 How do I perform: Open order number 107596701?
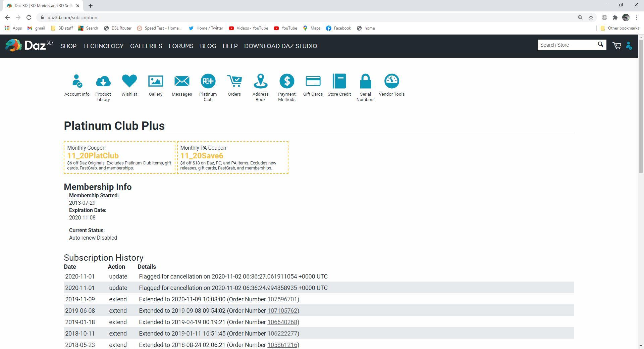(x=282, y=299)
